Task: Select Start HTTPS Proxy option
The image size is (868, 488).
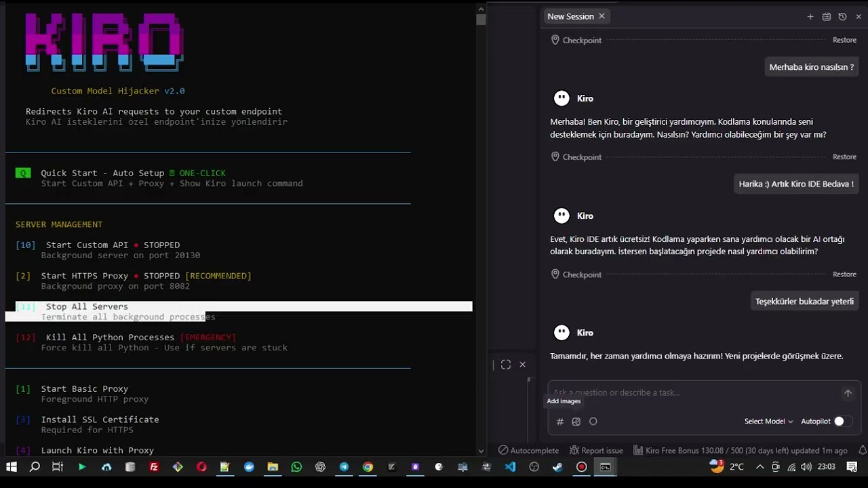Action: click(134, 281)
